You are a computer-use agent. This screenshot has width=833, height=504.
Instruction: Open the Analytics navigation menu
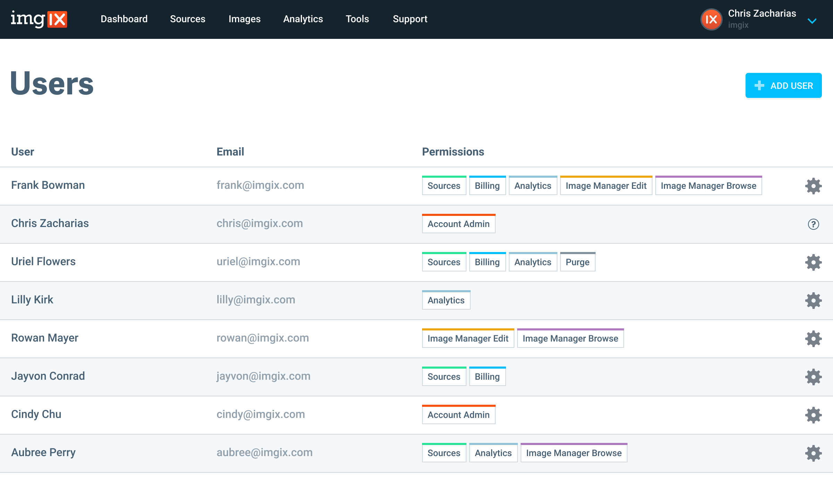point(303,19)
